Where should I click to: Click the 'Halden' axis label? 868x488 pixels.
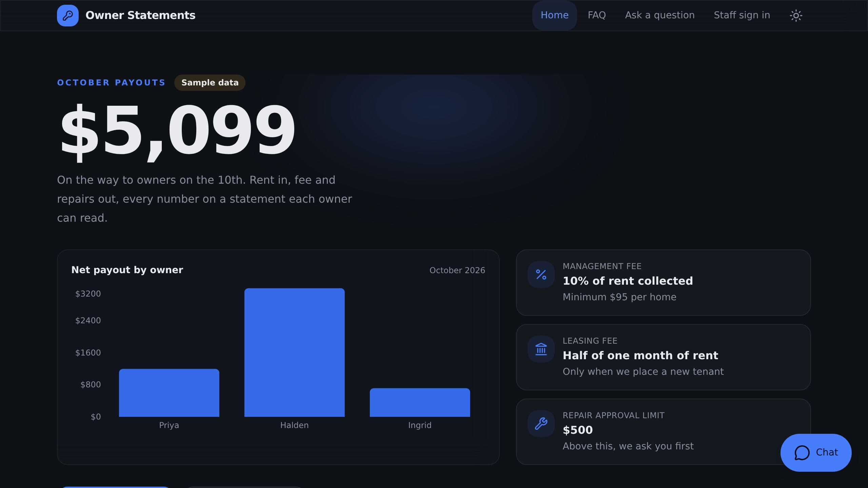(294, 425)
